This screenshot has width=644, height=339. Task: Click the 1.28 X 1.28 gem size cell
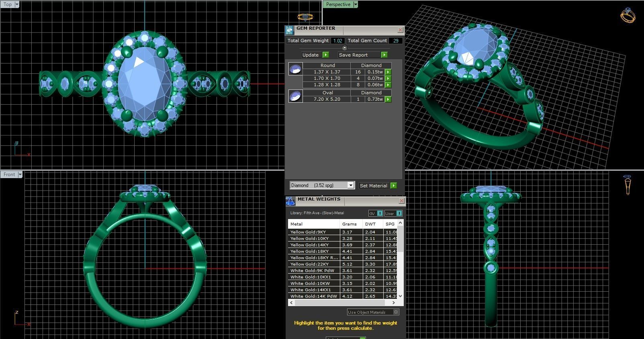pyautogui.click(x=327, y=85)
